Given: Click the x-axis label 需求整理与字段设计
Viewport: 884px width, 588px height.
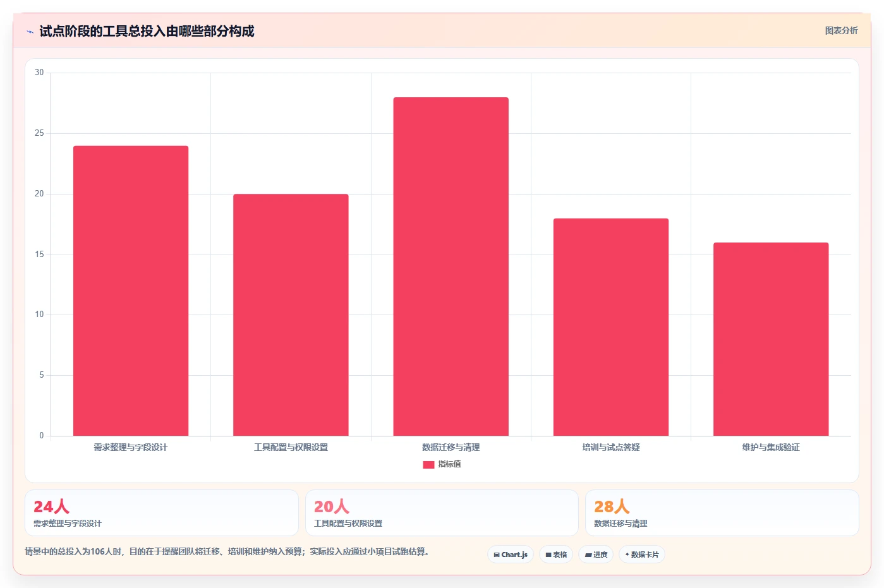Looking at the screenshot, I should pyautogui.click(x=131, y=447).
